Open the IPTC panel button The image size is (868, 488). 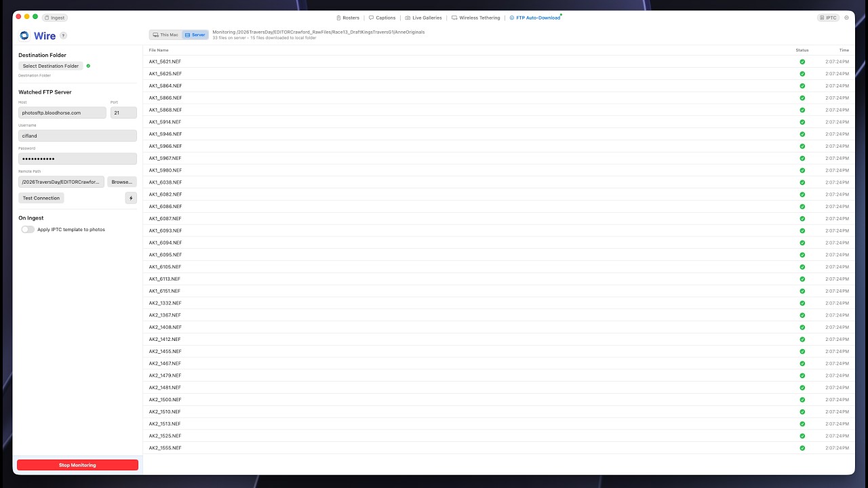(828, 18)
